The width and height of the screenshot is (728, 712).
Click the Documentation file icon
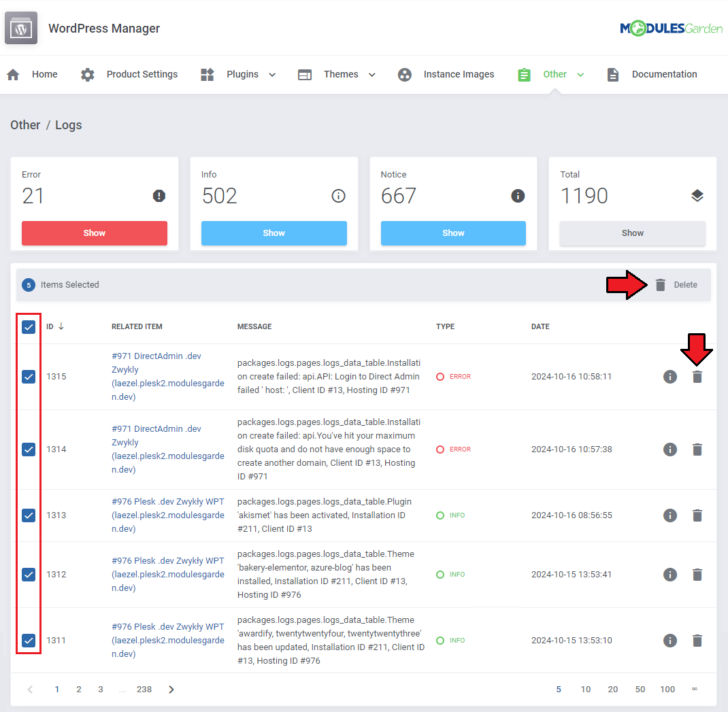point(613,74)
